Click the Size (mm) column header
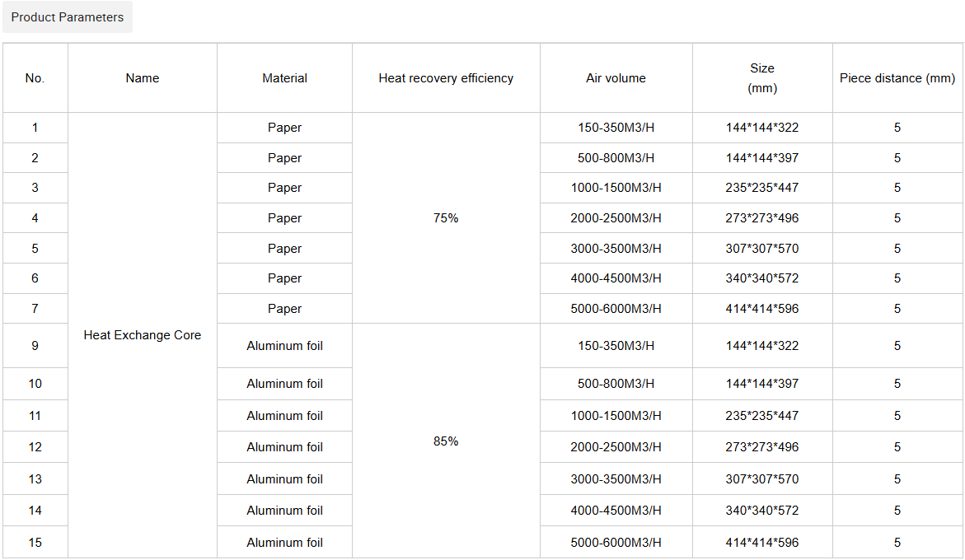The width and height of the screenshot is (965, 560). click(762, 78)
